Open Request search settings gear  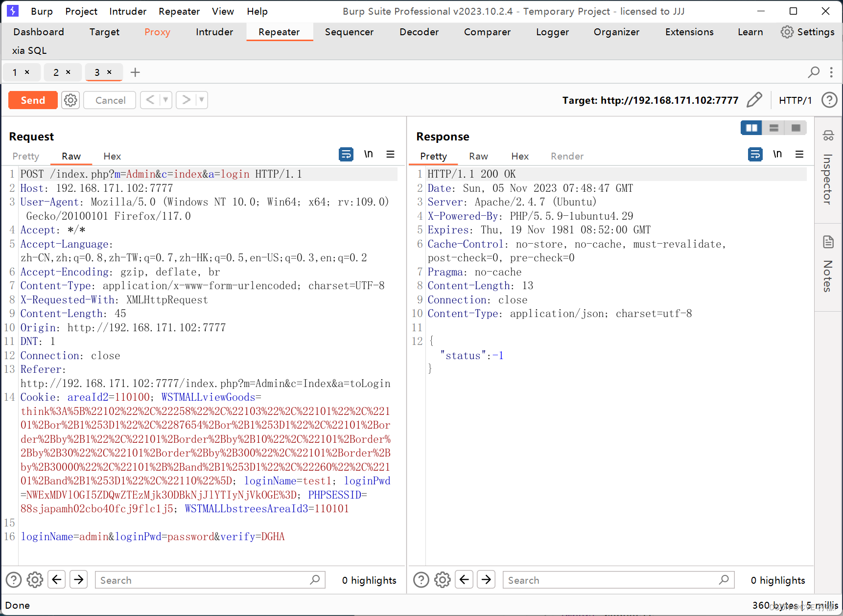(35, 580)
